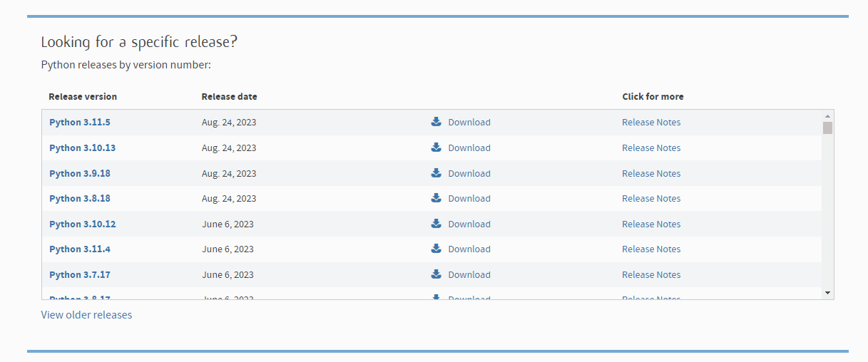Open the Python 3.10.13 release link
Viewport: 868px width, 362px height.
click(82, 148)
